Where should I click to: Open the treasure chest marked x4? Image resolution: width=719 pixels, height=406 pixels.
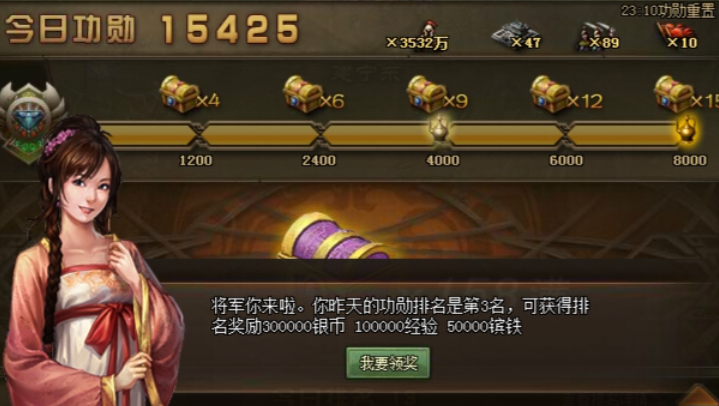(179, 94)
